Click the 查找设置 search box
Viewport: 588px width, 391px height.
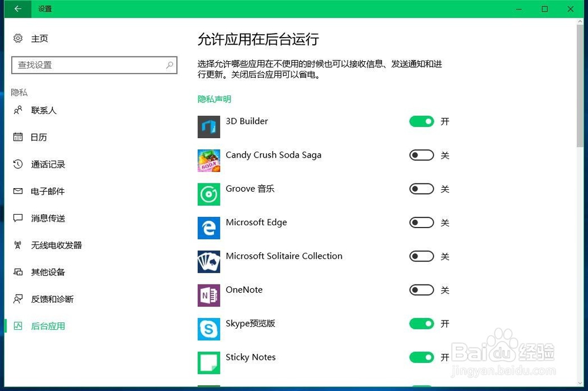(x=94, y=65)
